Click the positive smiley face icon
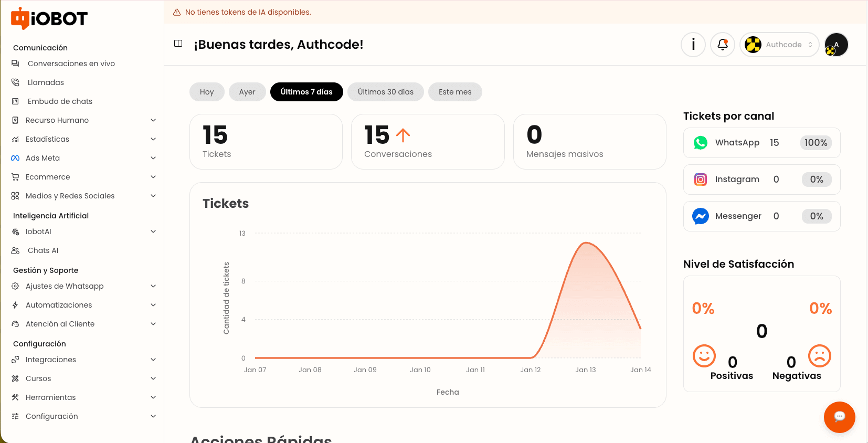Viewport: 868px width, 443px height. pos(704,356)
